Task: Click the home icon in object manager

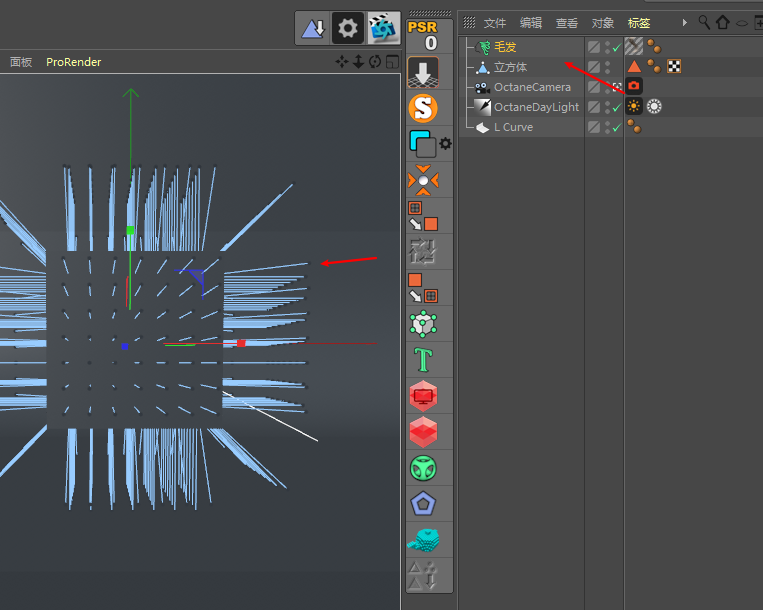Action: (x=723, y=22)
